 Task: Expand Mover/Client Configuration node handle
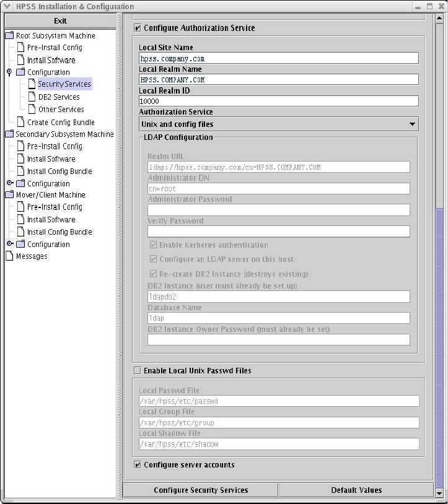10,244
